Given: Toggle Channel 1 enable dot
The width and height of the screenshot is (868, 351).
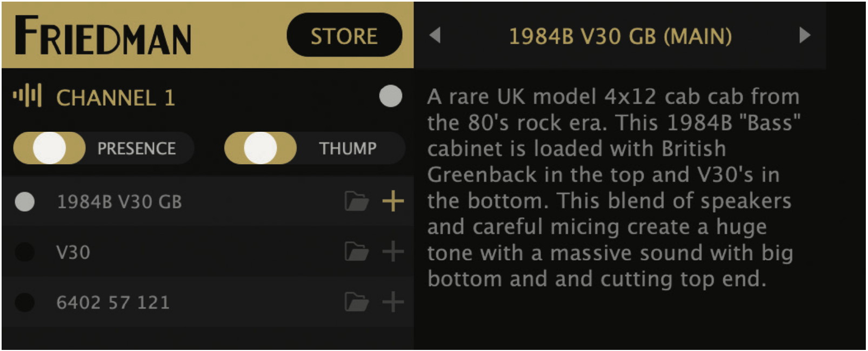Looking at the screenshot, I should click(390, 97).
